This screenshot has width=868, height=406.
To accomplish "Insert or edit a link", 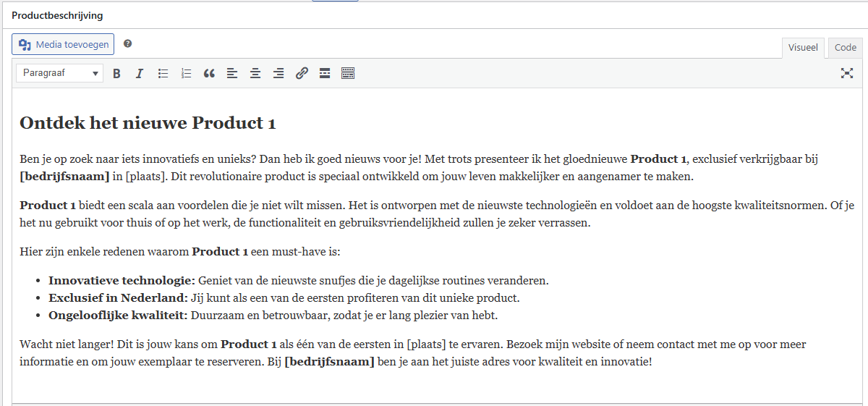I will tap(302, 73).
